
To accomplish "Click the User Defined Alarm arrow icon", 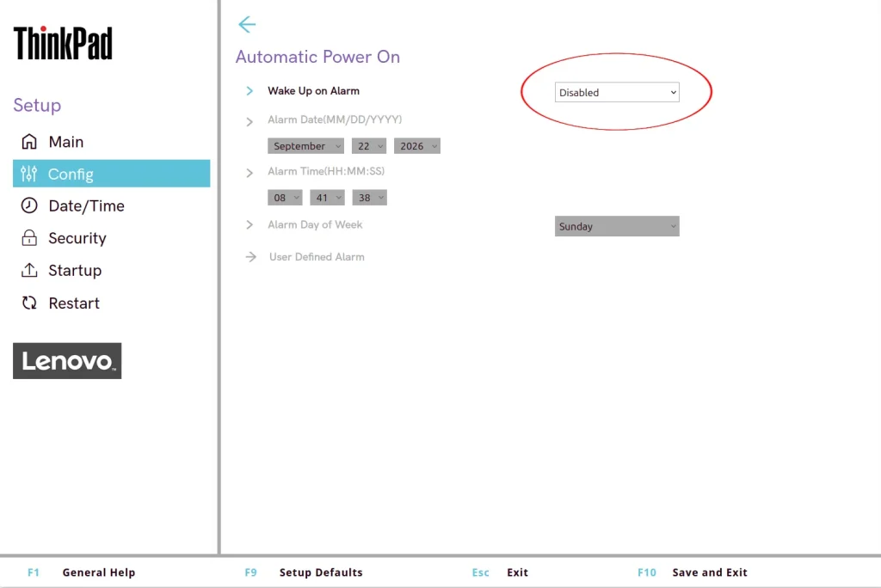I will pos(250,257).
